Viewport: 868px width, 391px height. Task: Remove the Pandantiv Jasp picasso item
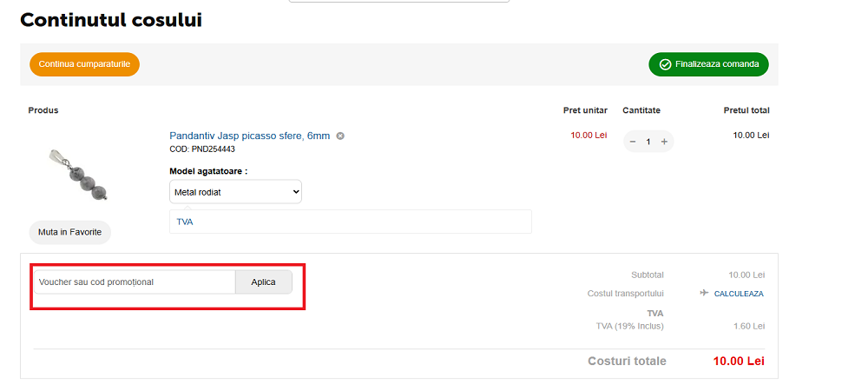pyautogui.click(x=340, y=136)
